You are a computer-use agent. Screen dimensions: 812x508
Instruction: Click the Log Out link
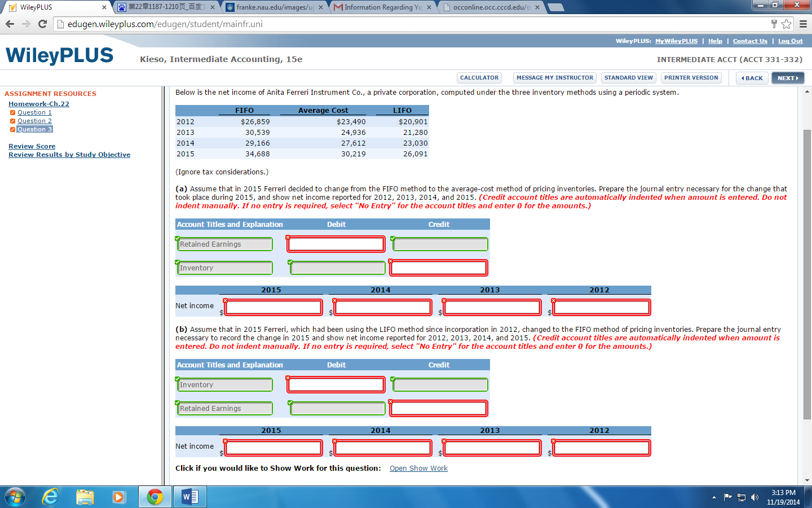pyautogui.click(x=791, y=41)
